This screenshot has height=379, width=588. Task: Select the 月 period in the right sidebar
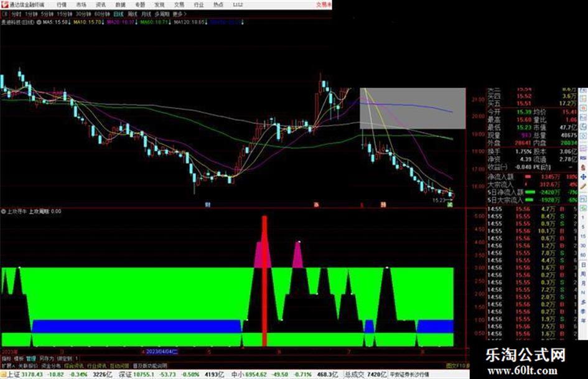pyautogui.click(x=583, y=284)
